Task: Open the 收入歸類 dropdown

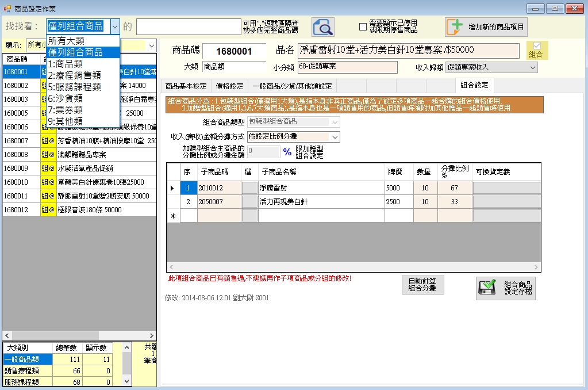Action: pos(532,67)
